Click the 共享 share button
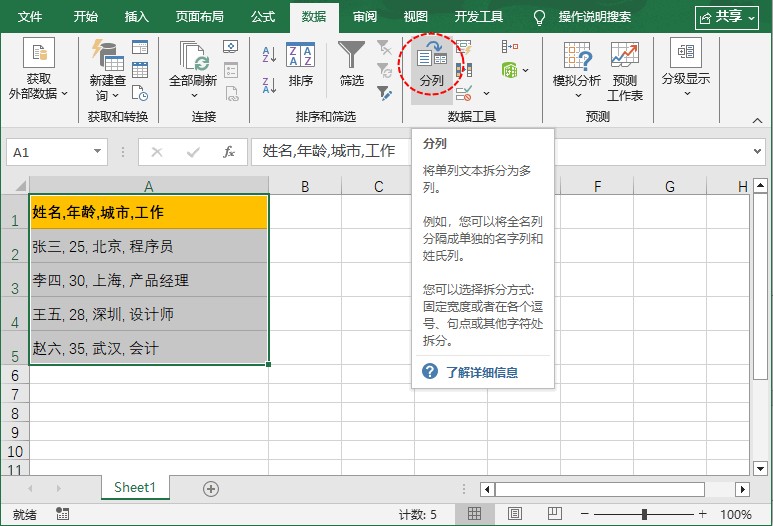This screenshot has height=526, width=773. click(727, 18)
